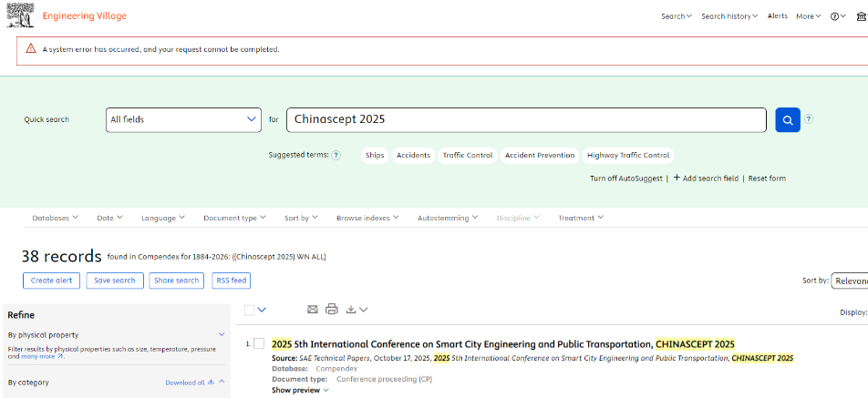Click the print results printer icon
The width and height of the screenshot is (868, 398).
click(332, 310)
